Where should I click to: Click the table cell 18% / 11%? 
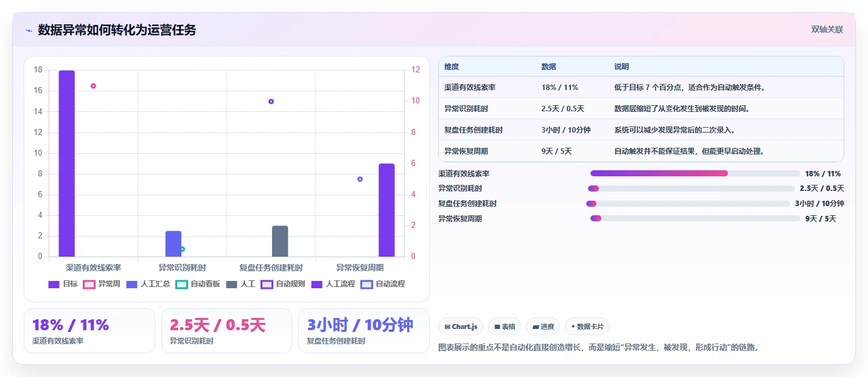tap(559, 88)
